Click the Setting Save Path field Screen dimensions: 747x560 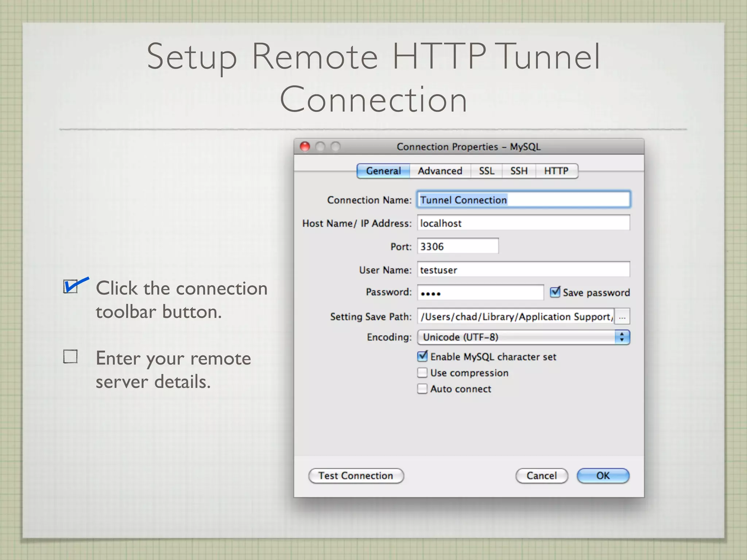[x=516, y=316]
